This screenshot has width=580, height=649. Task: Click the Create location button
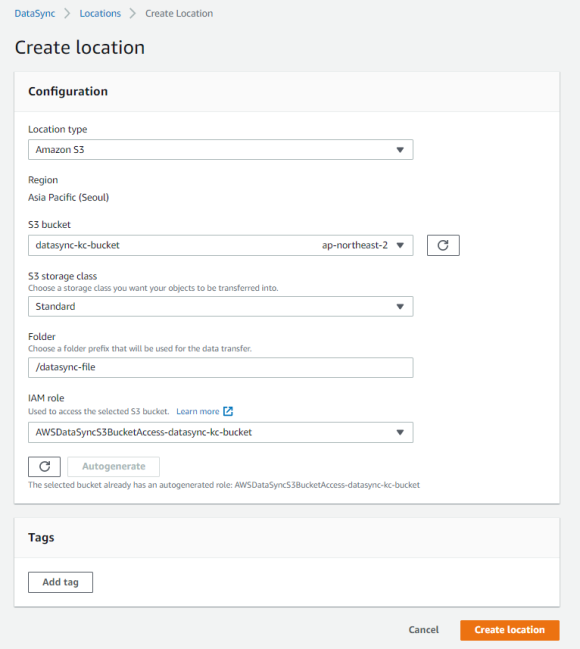coord(510,630)
